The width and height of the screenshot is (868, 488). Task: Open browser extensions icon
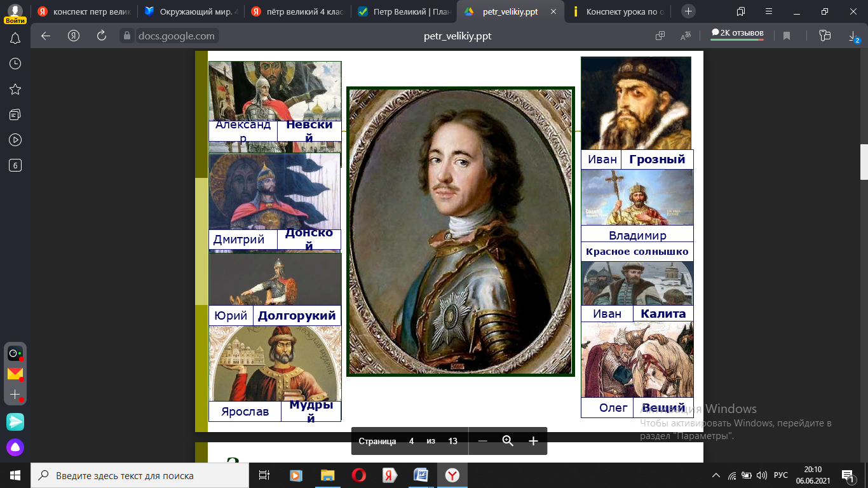pos(825,36)
